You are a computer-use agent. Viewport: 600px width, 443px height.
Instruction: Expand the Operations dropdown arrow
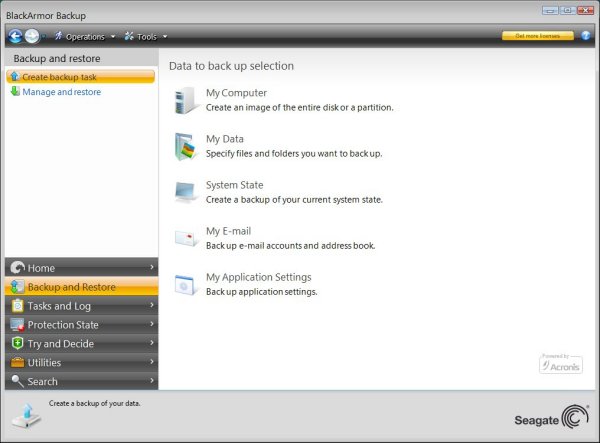113,37
